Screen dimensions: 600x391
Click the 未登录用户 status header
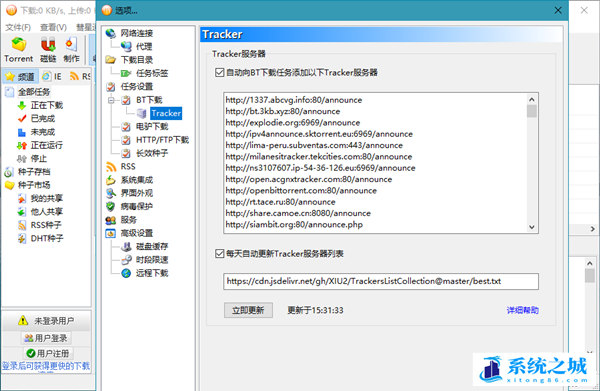(x=46, y=321)
